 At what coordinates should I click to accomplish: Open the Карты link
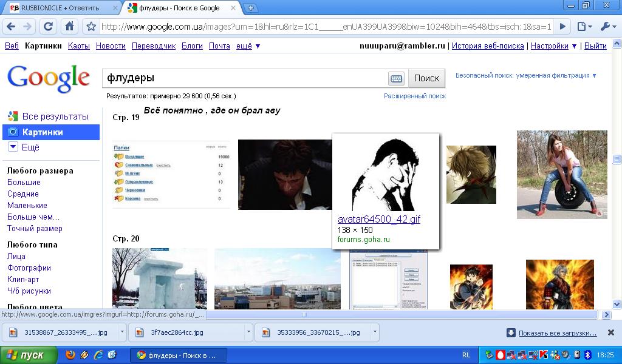click(78, 46)
